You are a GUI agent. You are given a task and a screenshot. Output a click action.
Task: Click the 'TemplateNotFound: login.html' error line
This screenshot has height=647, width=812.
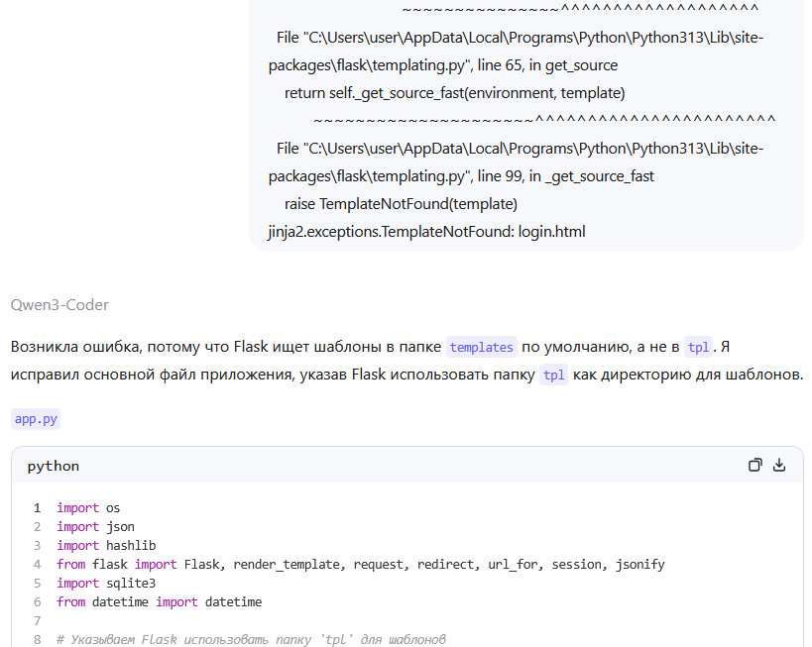click(x=426, y=233)
